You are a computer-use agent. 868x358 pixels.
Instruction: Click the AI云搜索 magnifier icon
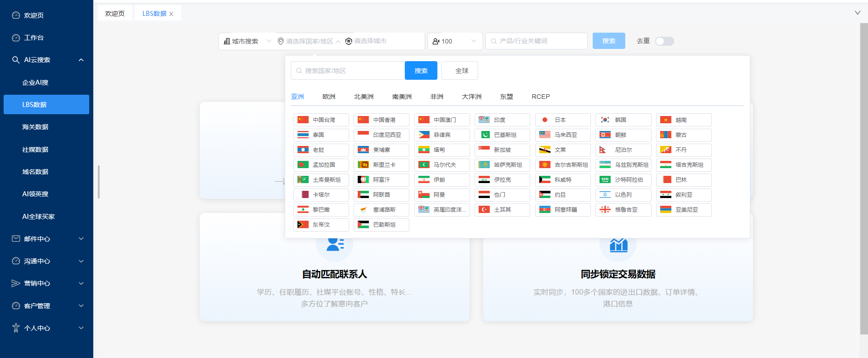16,60
